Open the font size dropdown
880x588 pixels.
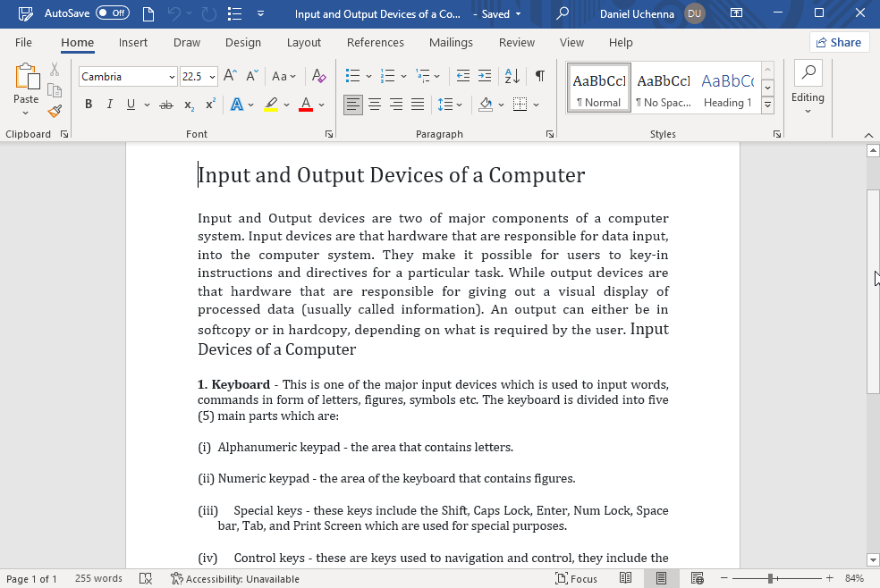(x=211, y=76)
